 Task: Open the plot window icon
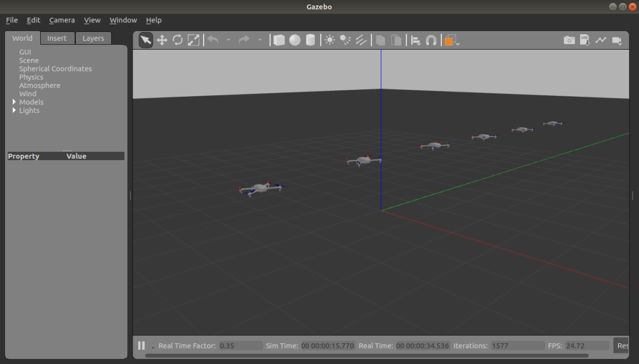(x=601, y=40)
